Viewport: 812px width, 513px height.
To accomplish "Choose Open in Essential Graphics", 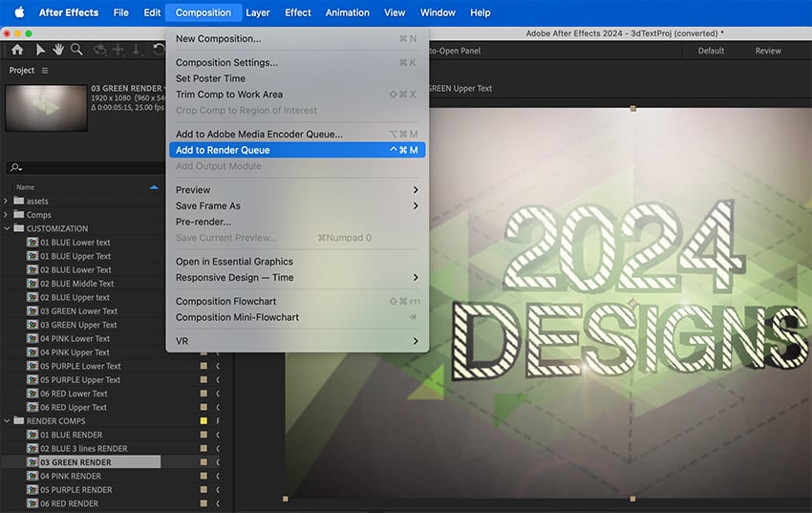I will point(297,262).
